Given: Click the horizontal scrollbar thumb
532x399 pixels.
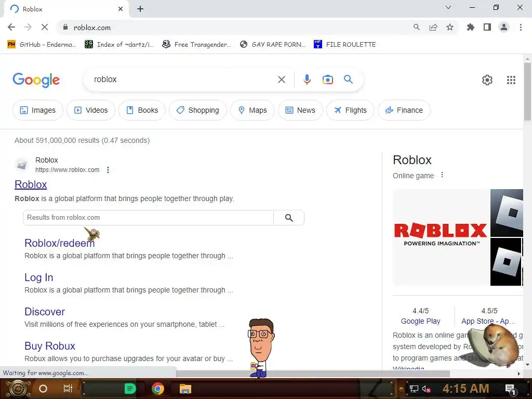Looking at the screenshot, I should pyautogui.click(x=313, y=374).
